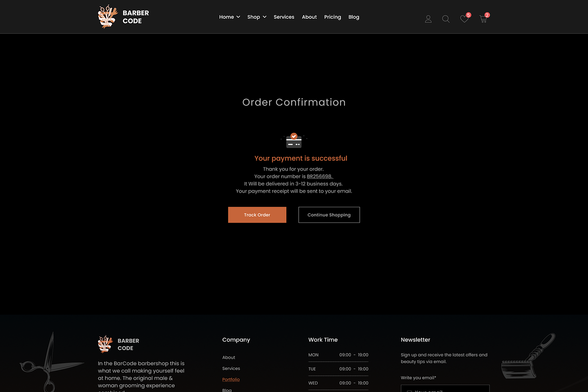This screenshot has width=588, height=392.
Task: Click the TUE work time row
Action: [338, 369]
